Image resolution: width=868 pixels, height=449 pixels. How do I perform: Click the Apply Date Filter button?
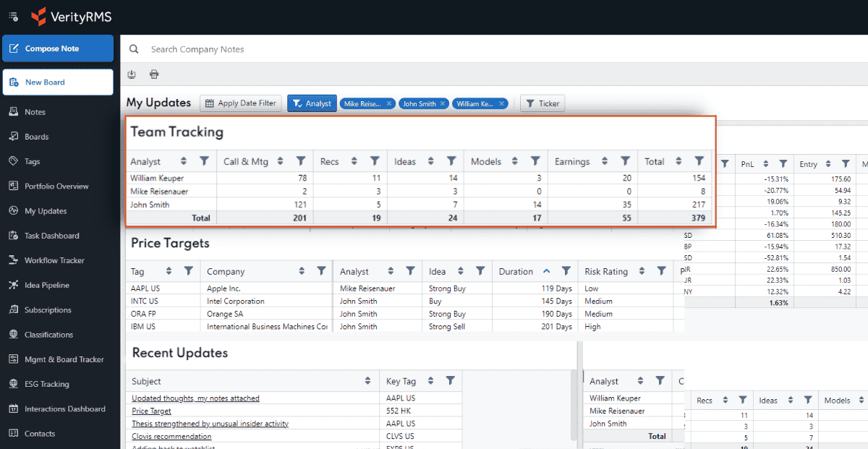240,103
